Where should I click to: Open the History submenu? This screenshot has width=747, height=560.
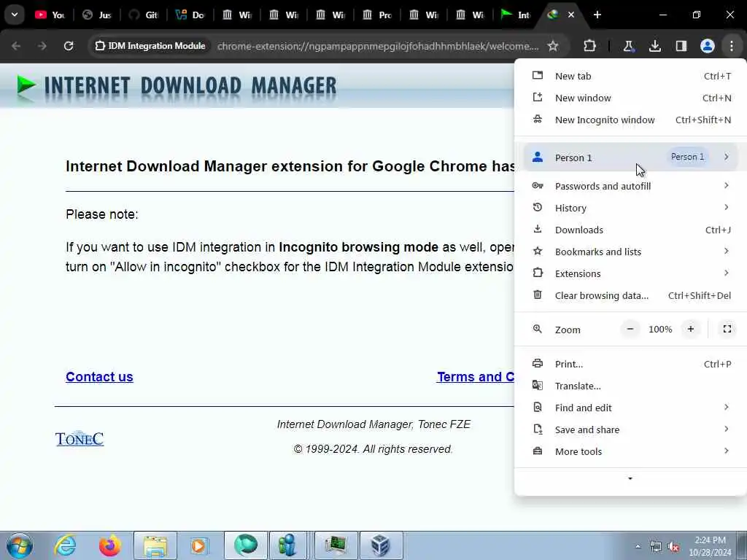coord(631,208)
